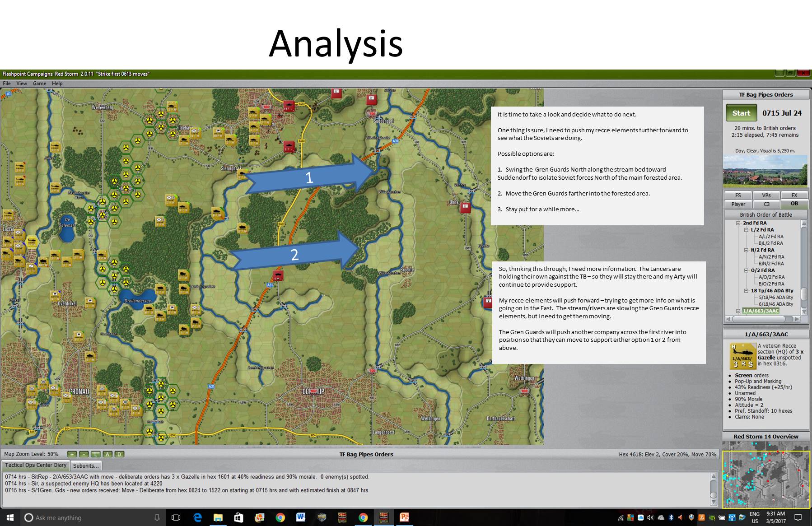
Task: Click the grey cloud tray icon
Action: coord(661,517)
